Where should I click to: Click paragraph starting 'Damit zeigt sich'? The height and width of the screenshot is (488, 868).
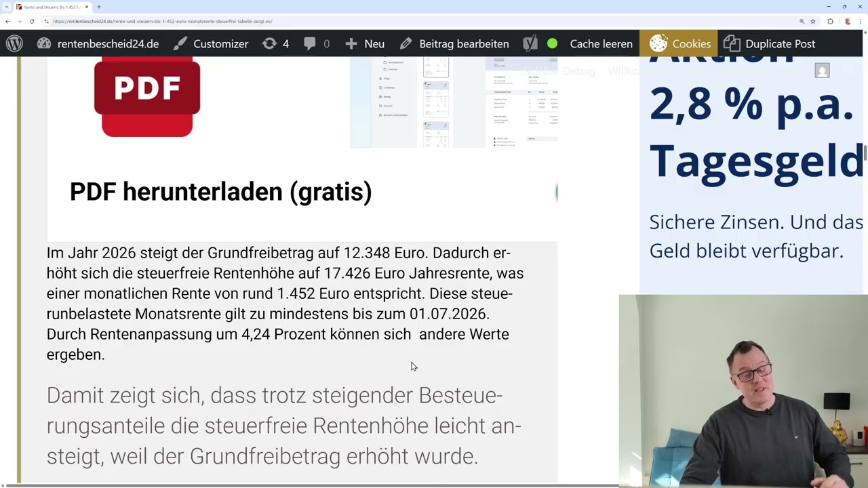click(283, 426)
